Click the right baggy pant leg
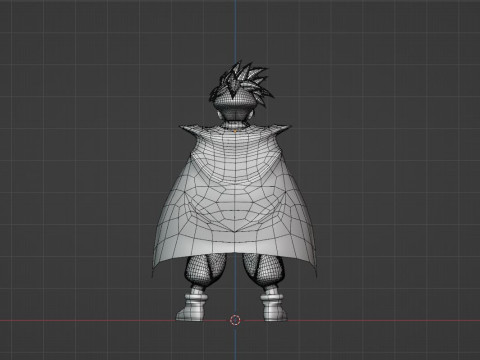The height and width of the screenshot is (360, 480). click(x=265, y=271)
